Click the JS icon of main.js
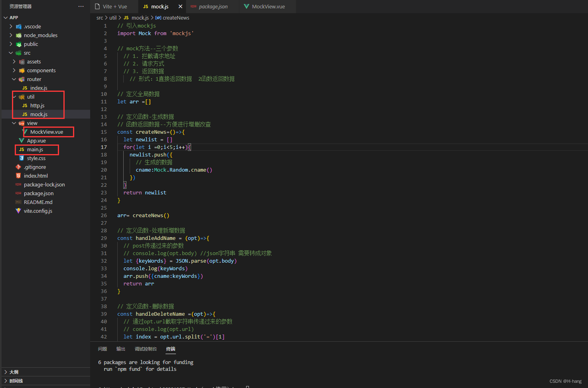The width and height of the screenshot is (588, 388). tap(22, 149)
